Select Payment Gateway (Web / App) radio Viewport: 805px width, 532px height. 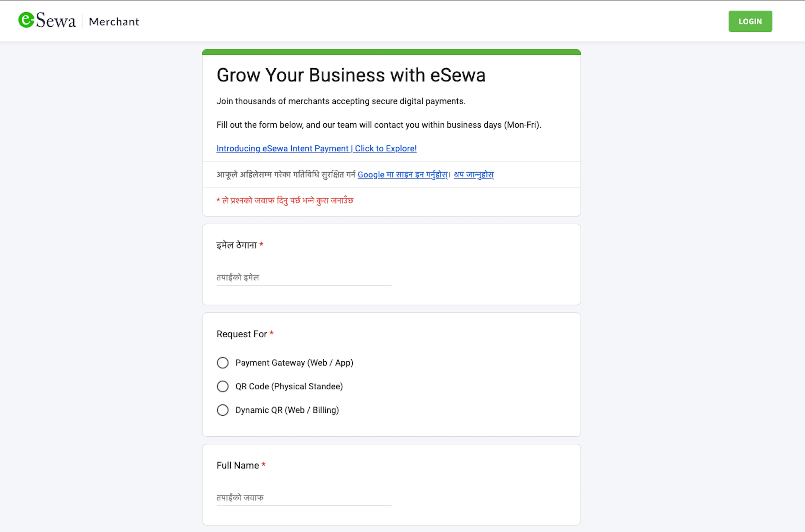[x=223, y=363]
